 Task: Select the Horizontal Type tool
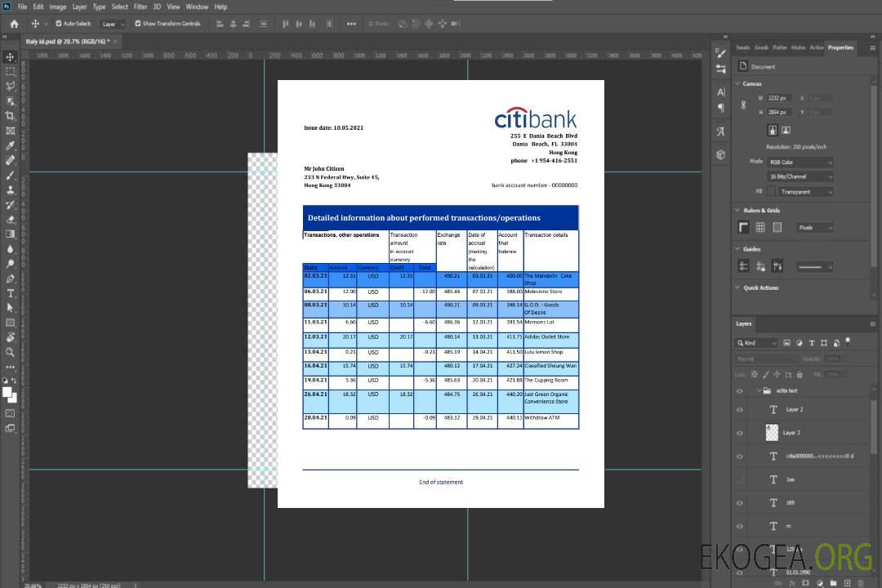click(10, 293)
